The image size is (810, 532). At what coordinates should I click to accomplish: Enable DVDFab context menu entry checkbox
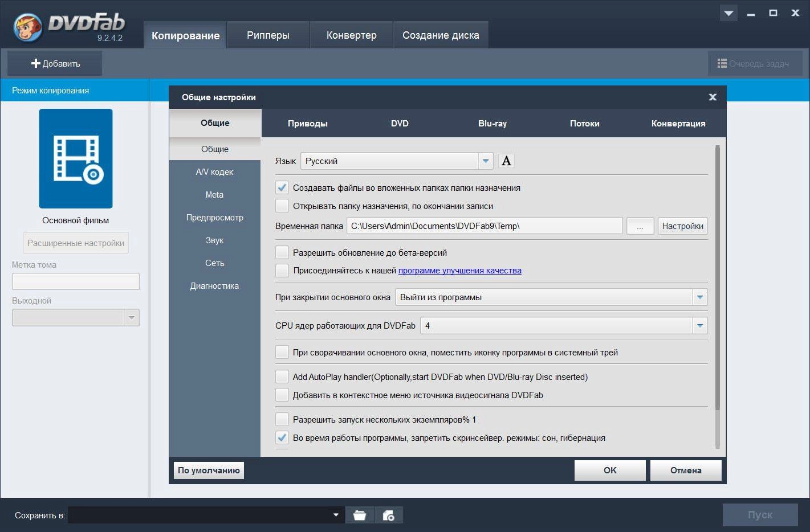click(x=282, y=395)
